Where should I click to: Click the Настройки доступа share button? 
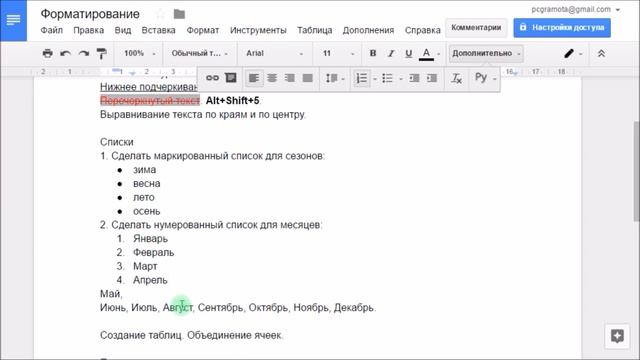pos(562,28)
